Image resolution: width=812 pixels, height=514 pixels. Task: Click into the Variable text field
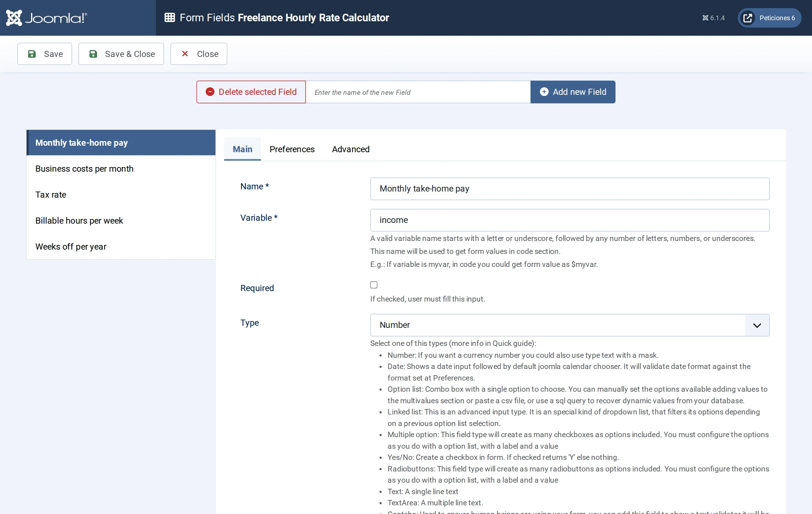coord(570,220)
